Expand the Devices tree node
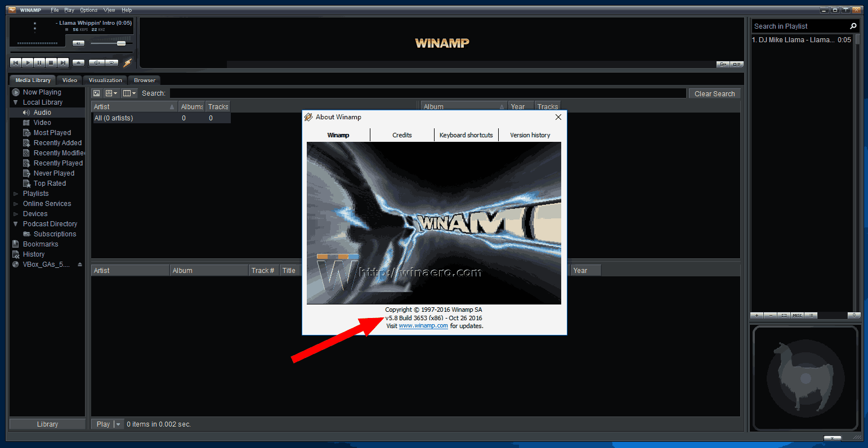Viewport: 868px width, 448px height. pyautogui.click(x=16, y=214)
